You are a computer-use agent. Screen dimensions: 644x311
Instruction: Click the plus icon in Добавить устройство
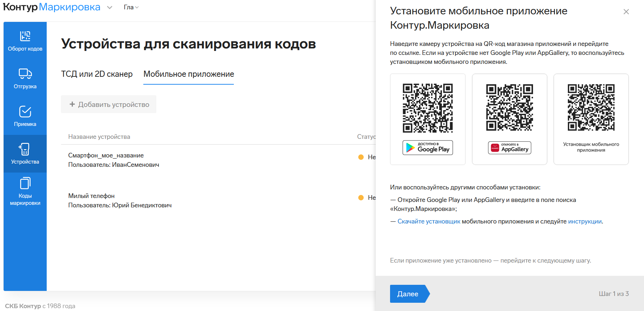(x=72, y=104)
